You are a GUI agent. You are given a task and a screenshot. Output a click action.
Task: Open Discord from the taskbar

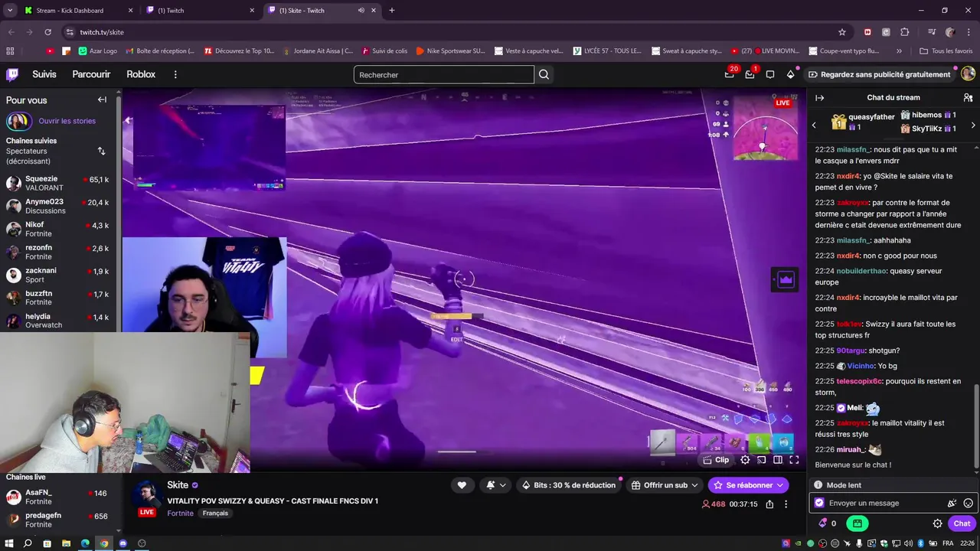(x=122, y=543)
